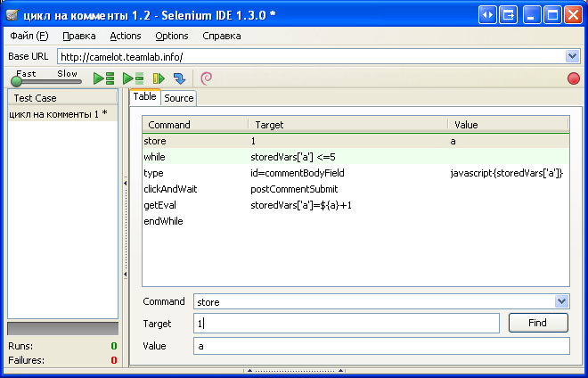The width and height of the screenshot is (588, 378).
Task: Click the test run progress bar
Action: pos(62,328)
